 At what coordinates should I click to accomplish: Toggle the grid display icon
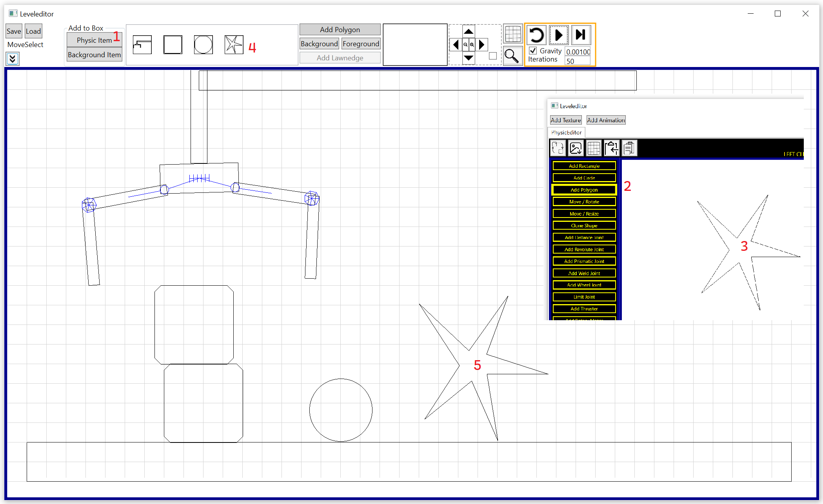512,34
